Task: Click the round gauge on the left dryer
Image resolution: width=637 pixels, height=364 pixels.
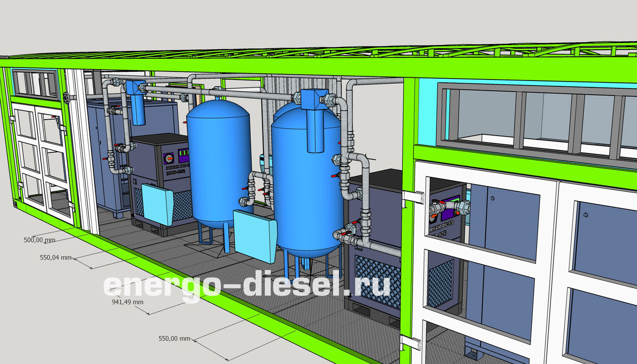Action: pos(169,158)
